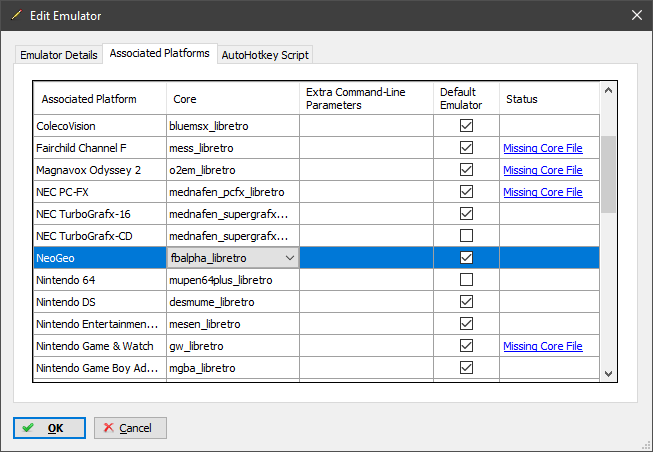Select the Nintendo Game Boy Ad... platform cell
This screenshot has height=452, width=653.
[100, 368]
